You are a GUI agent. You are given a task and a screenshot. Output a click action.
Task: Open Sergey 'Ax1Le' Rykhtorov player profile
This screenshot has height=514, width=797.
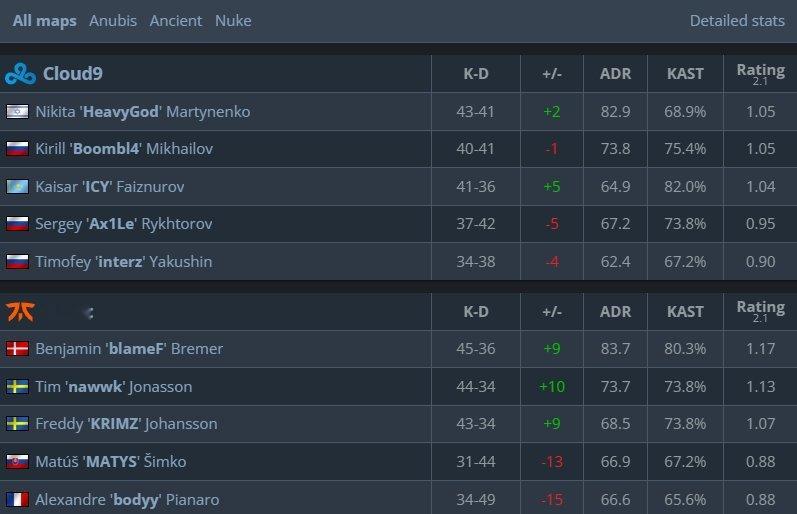coord(124,224)
